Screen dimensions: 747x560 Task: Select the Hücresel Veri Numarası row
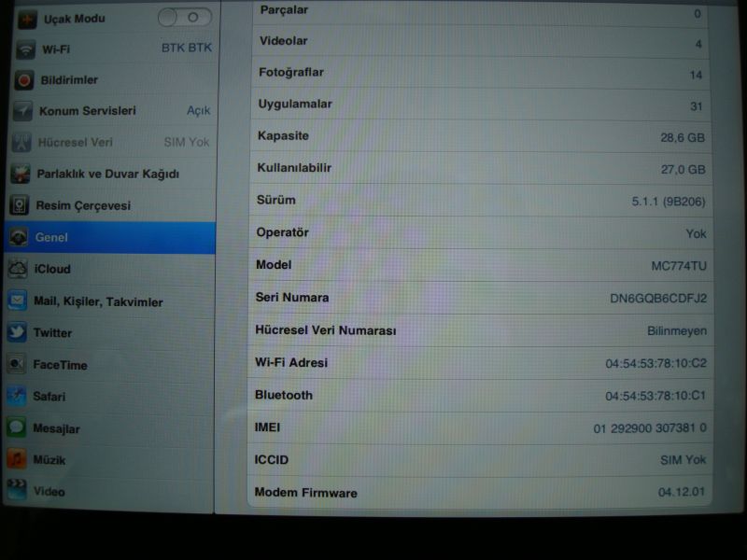(x=481, y=330)
